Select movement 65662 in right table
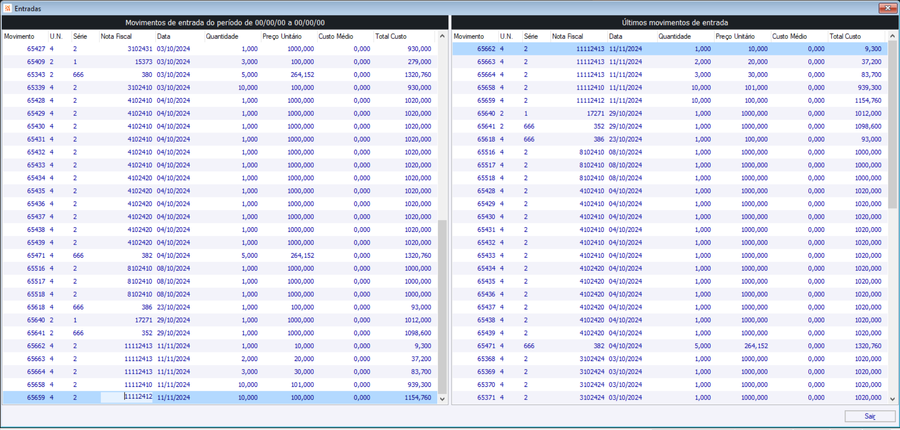The width and height of the screenshot is (900, 430). 670,49
